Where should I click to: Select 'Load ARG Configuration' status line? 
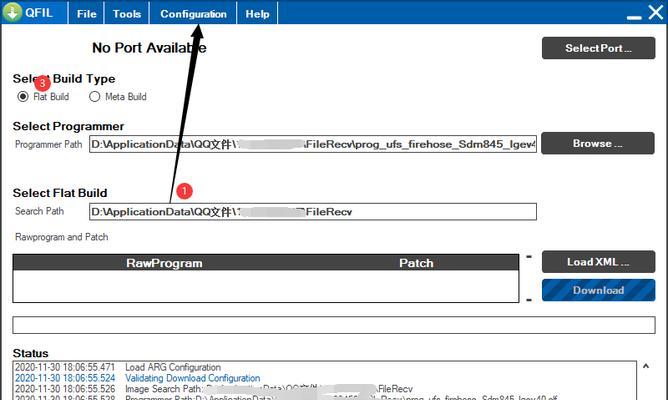pyautogui.click(x=118, y=367)
